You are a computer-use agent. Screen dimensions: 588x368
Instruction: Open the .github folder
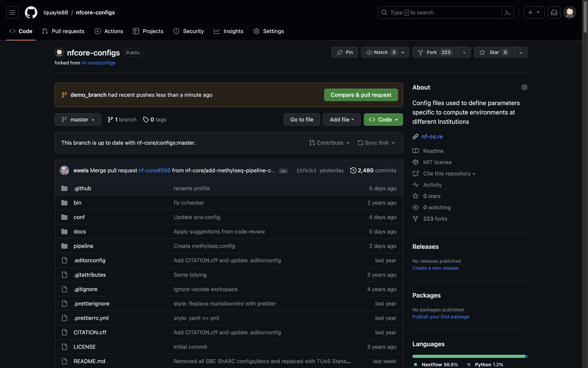click(x=82, y=188)
